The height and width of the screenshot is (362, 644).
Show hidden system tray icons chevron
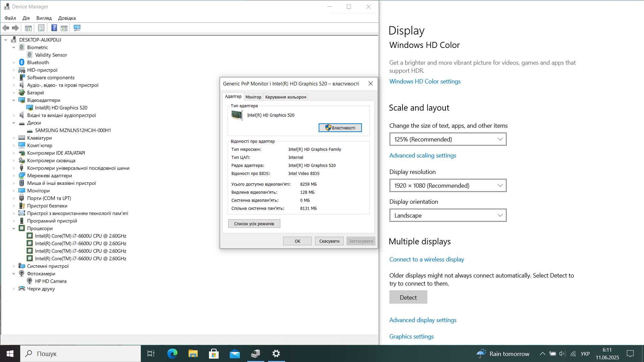pos(542,354)
